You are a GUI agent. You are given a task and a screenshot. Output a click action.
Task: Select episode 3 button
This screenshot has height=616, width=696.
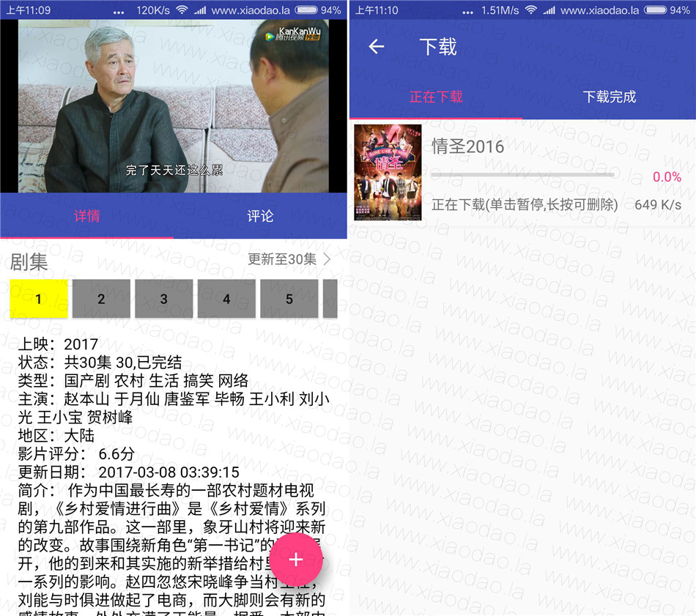[164, 299]
